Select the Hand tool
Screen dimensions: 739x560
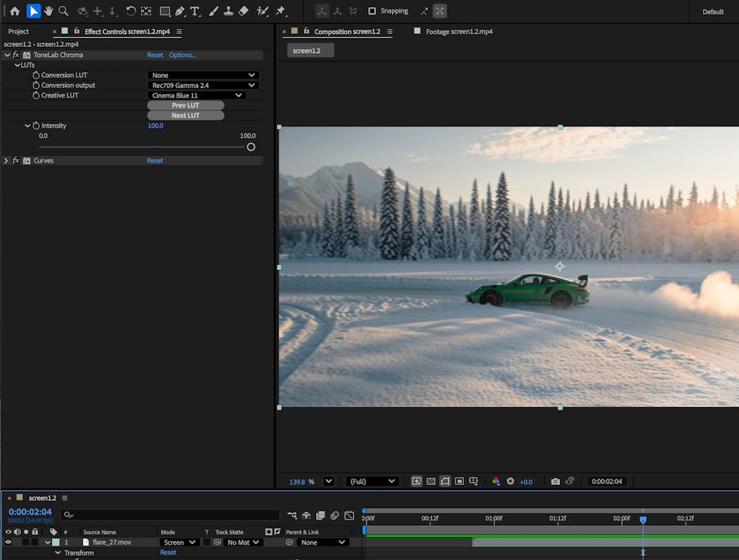point(49,11)
